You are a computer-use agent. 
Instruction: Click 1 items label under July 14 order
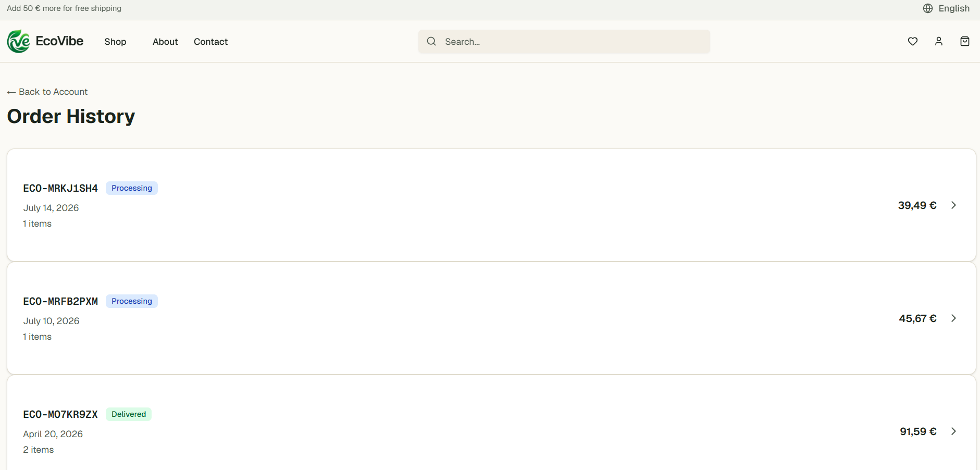click(x=37, y=224)
